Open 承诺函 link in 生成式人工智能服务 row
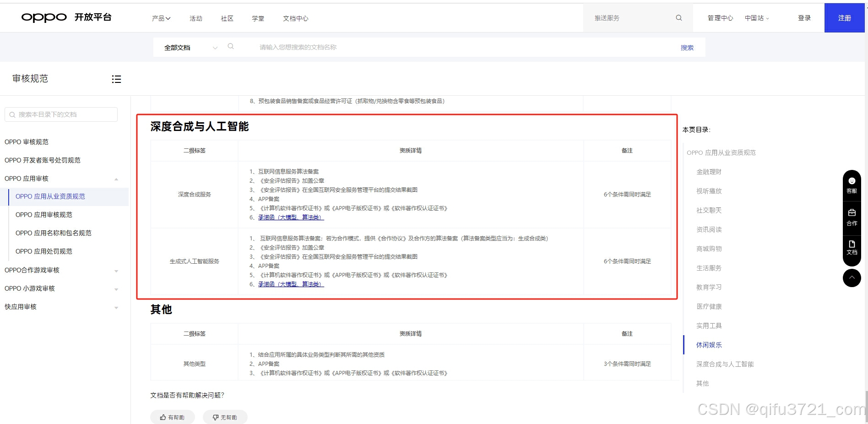Image resolution: width=868 pixels, height=424 pixels. (x=291, y=284)
